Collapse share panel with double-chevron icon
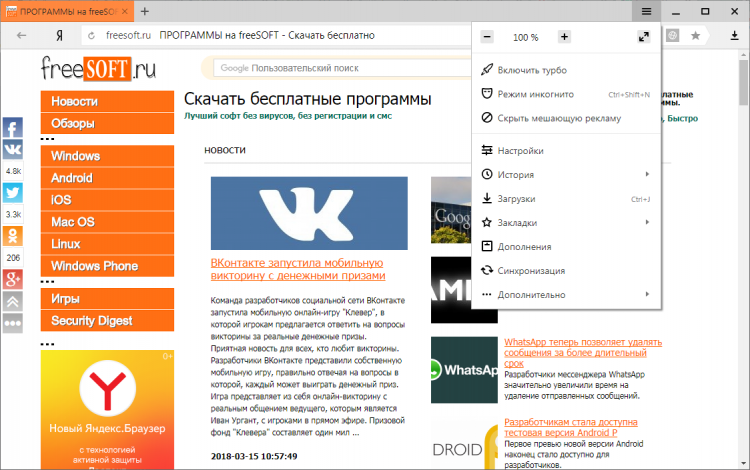Screen dimensions: 750x470 (x=12, y=301)
